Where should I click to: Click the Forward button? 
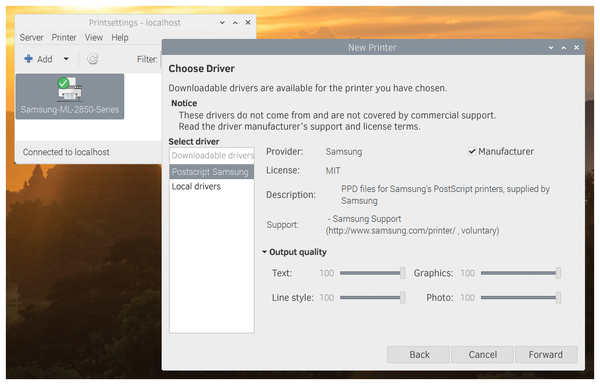click(546, 355)
